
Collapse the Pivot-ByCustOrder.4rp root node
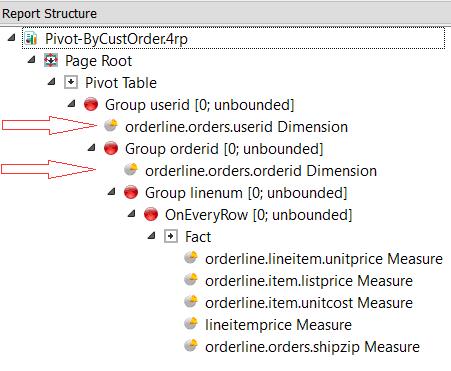[x=12, y=38]
